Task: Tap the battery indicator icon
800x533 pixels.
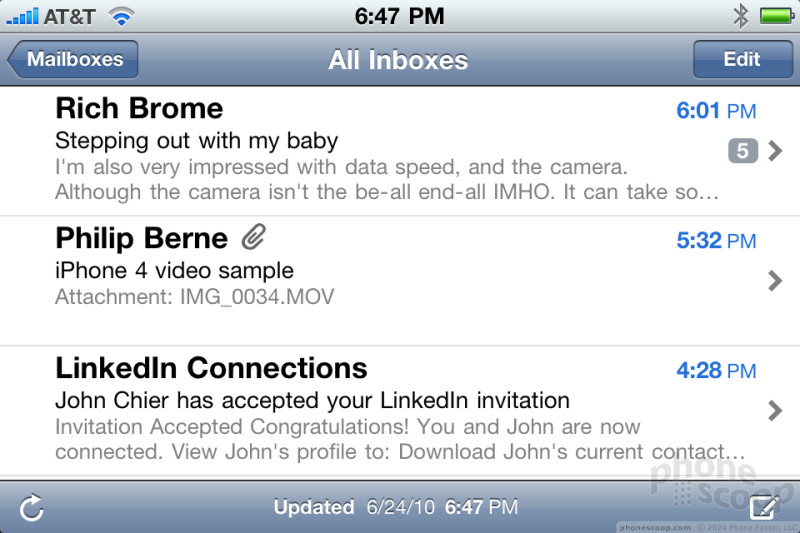Action: coord(777,16)
